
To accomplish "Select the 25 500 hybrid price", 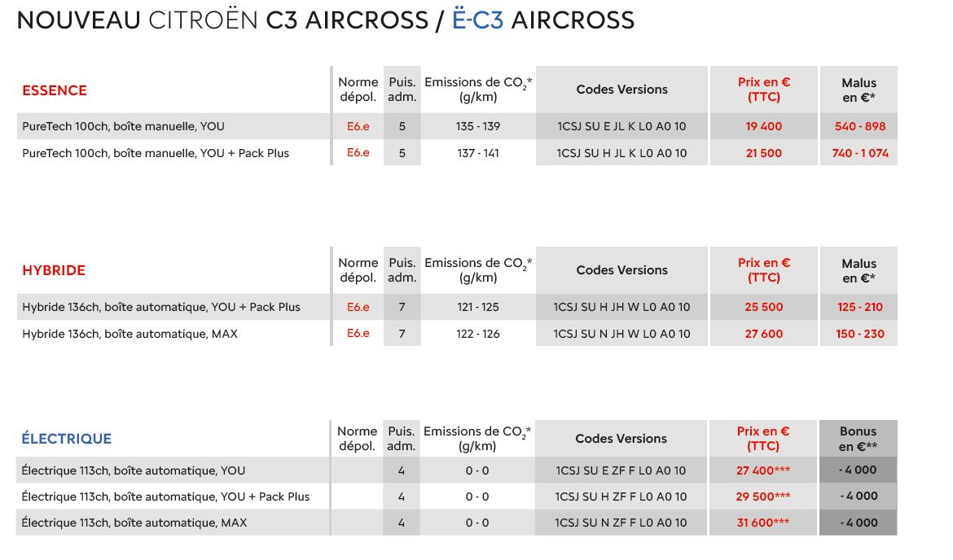I will click(x=763, y=307).
